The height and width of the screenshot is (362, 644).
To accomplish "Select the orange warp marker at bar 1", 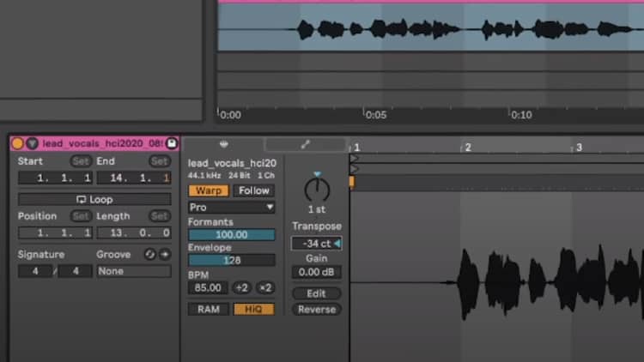I will [x=351, y=182].
